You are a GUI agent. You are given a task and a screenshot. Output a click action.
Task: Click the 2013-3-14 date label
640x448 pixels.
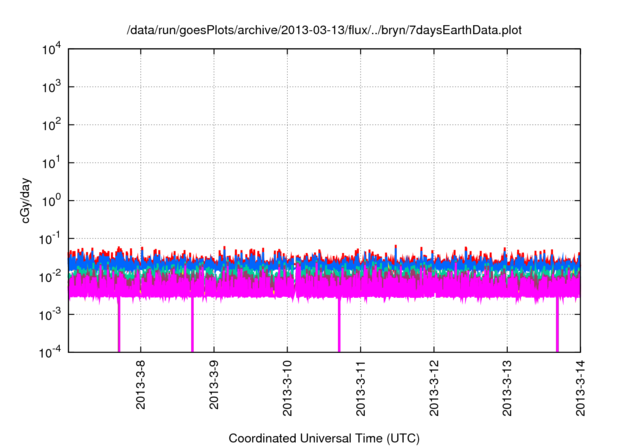point(580,388)
